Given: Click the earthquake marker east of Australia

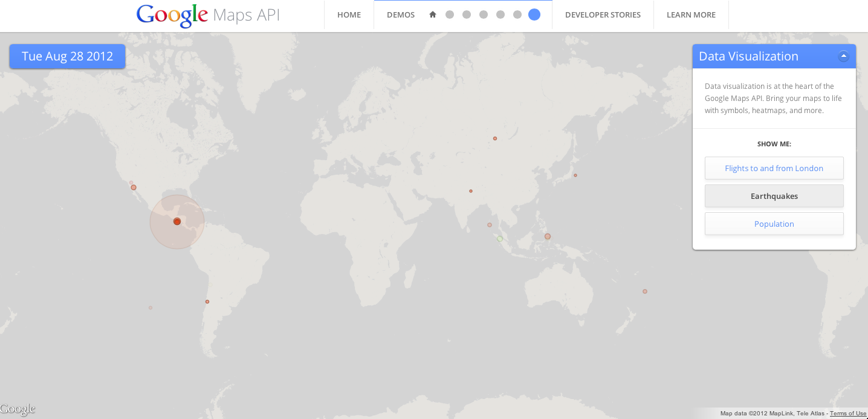Looking at the screenshot, I should coord(645,291).
